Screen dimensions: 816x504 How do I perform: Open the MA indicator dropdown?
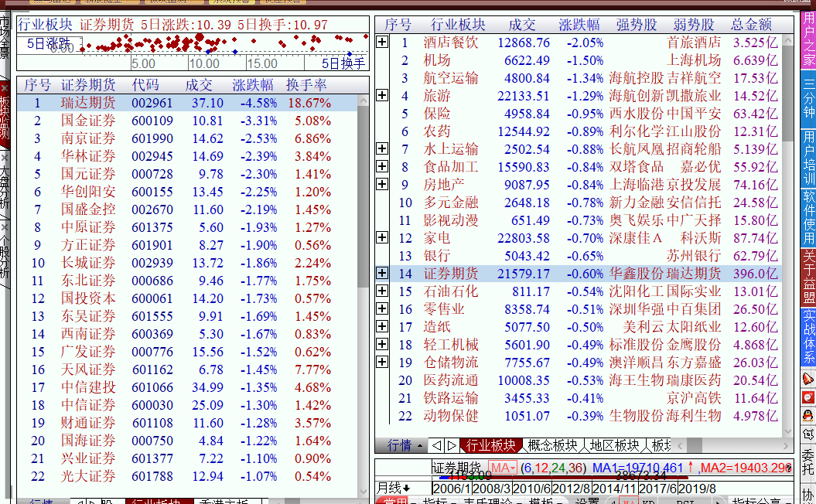click(x=503, y=468)
